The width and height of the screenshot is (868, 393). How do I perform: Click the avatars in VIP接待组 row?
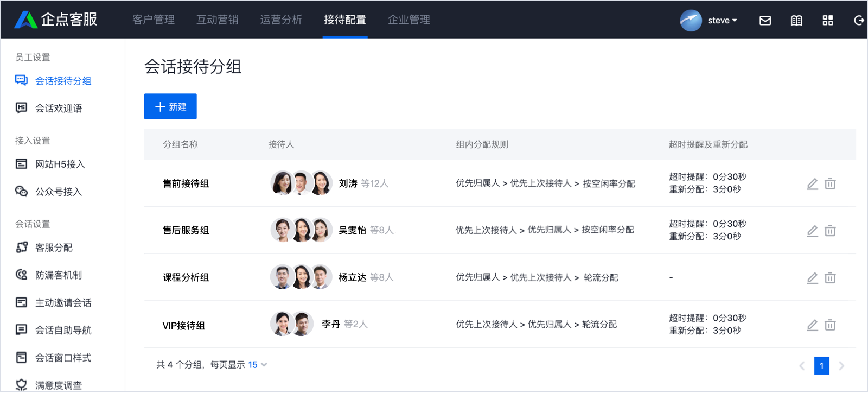pyautogui.click(x=292, y=324)
